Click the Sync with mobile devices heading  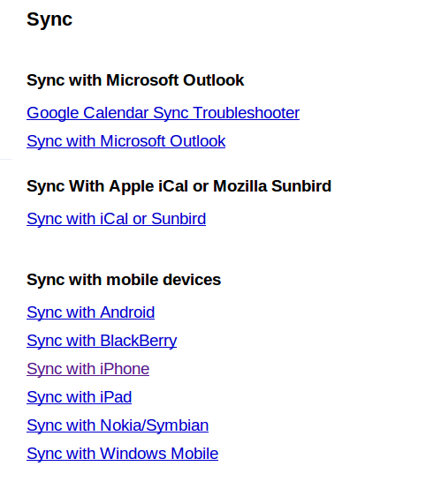(x=124, y=280)
